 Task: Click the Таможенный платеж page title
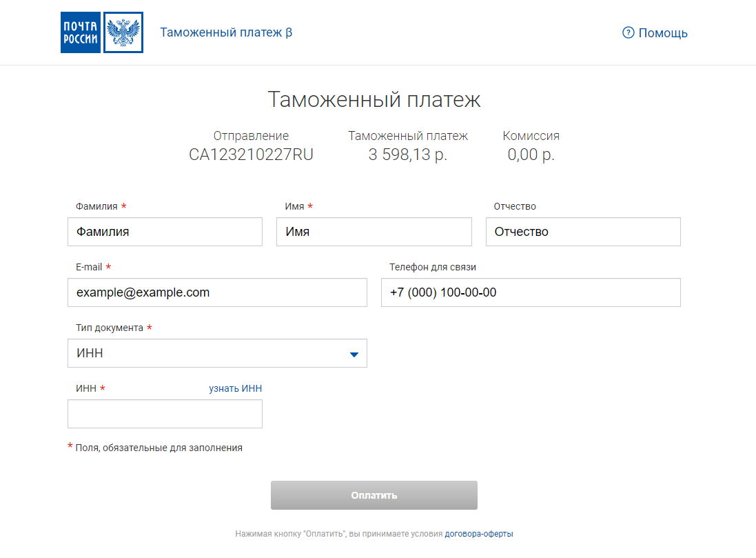[377, 99]
